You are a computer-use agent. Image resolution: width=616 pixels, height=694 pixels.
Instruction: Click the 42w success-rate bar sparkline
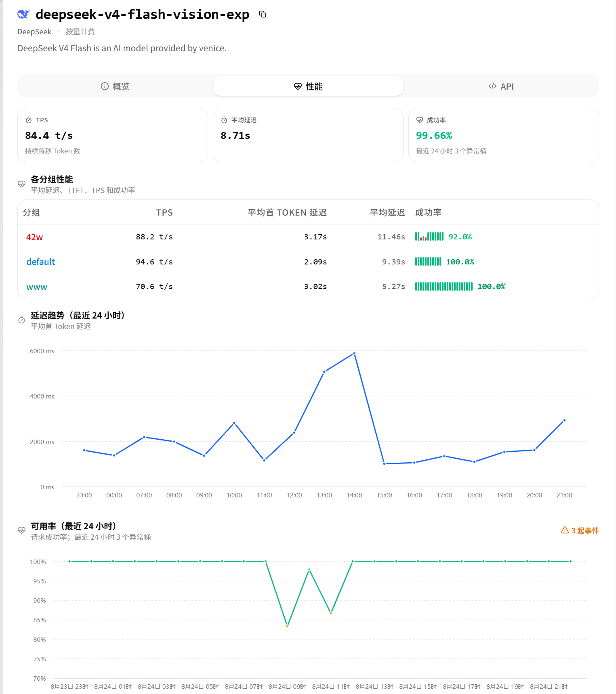click(x=429, y=237)
